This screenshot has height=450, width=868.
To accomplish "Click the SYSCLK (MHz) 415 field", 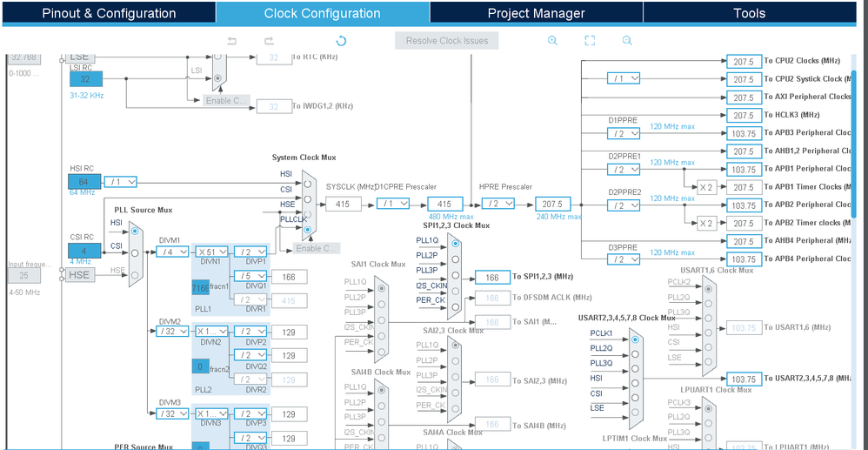I will (x=344, y=204).
